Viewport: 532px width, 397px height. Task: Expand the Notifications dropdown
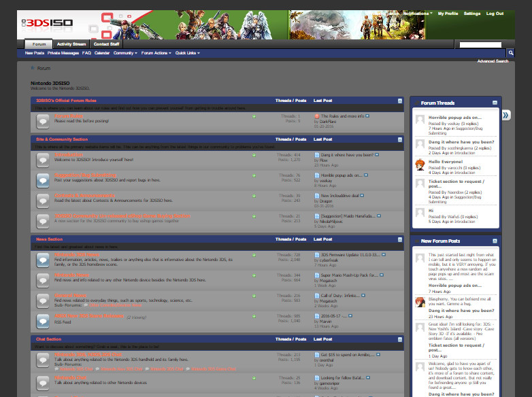tap(418, 14)
